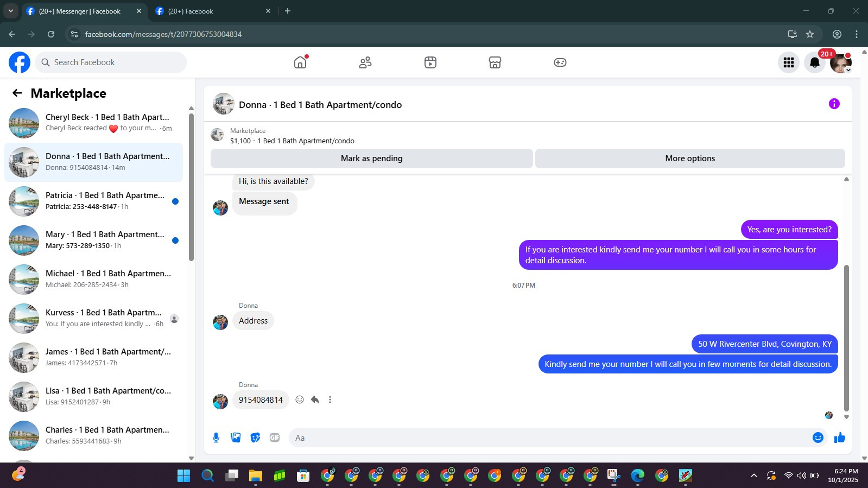Open more options for the 9154084814 message
Image resolution: width=868 pixels, height=488 pixels.
tap(330, 400)
